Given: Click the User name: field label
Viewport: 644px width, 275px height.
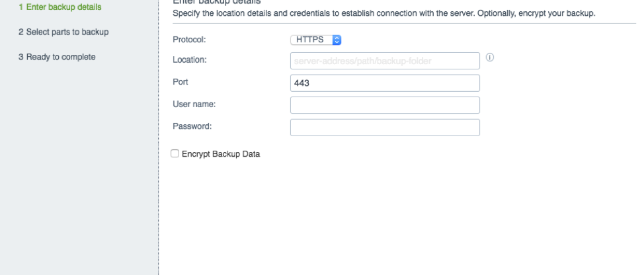Looking at the screenshot, I should pyautogui.click(x=194, y=104).
